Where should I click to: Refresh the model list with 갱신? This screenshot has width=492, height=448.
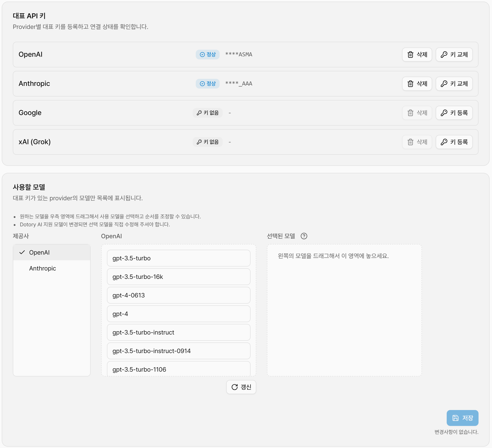[x=241, y=387]
